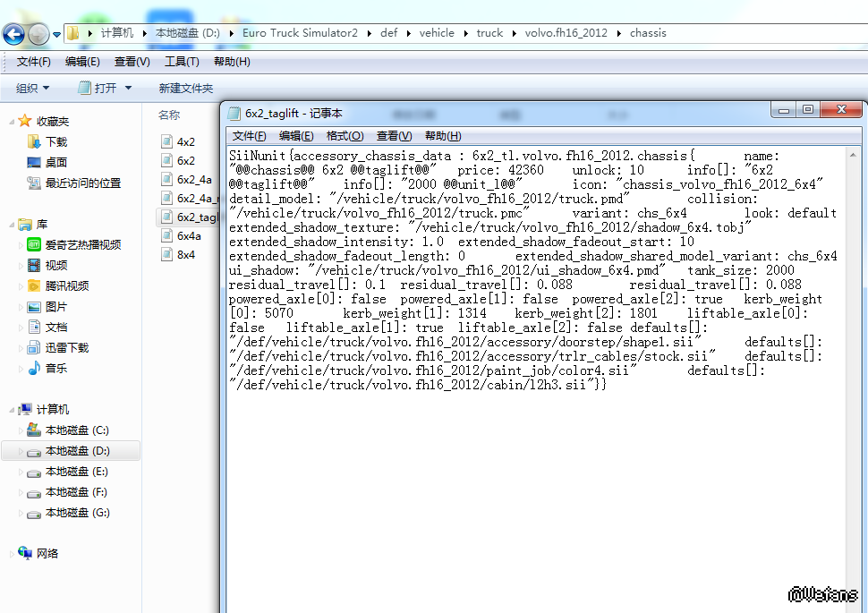Open 桌面 shortcut in navigation pane
The height and width of the screenshot is (613, 868).
[x=56, y=162]
